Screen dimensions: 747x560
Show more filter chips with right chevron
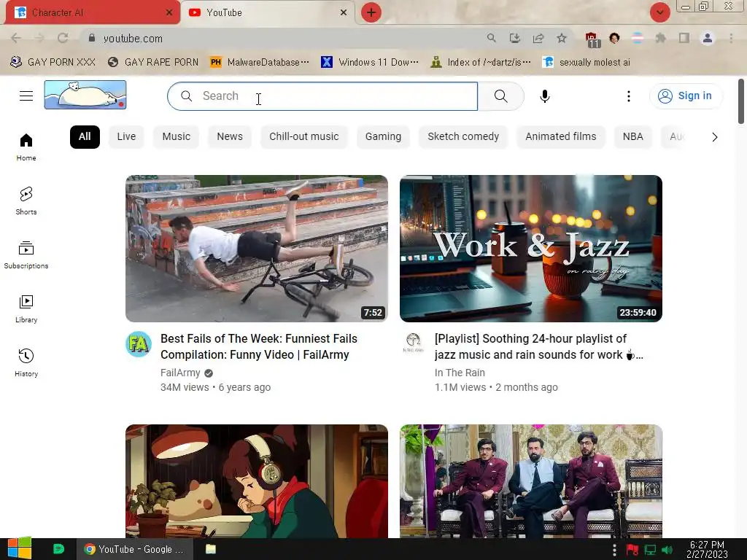(x=714, y=137)
